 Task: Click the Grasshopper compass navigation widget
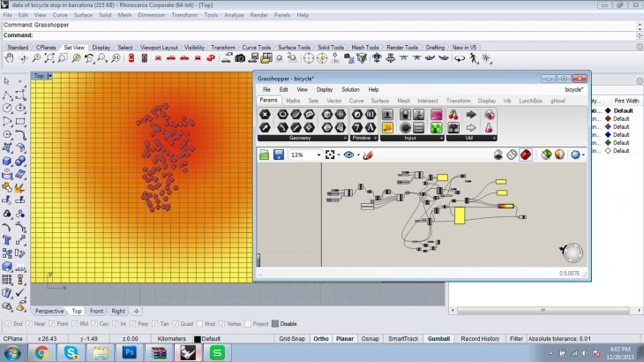coord(573,253)
